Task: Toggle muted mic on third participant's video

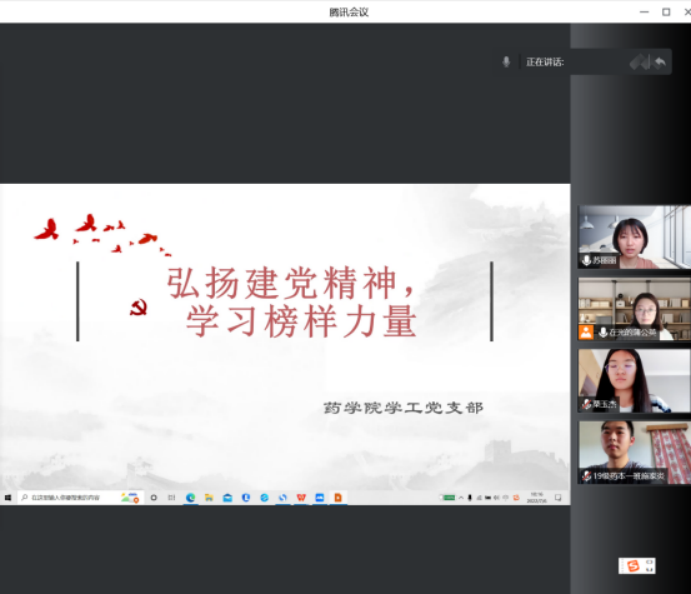Action: coord(586,404)
